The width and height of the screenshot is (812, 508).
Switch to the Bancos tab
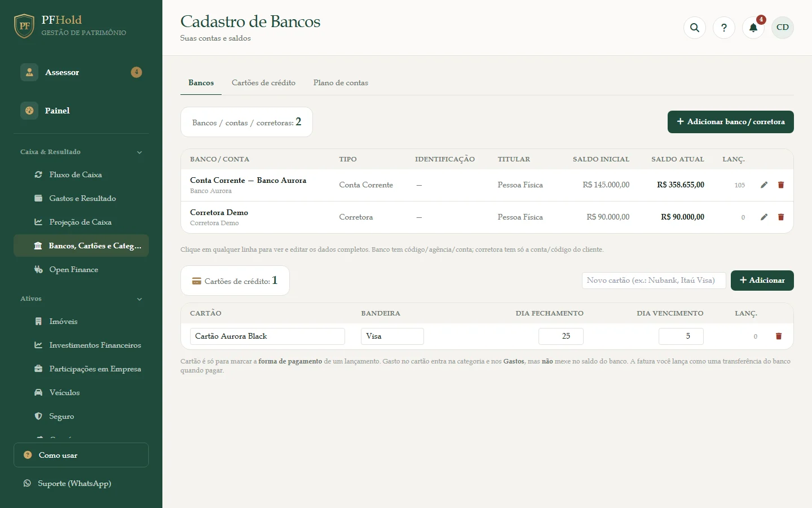(201, 83)
